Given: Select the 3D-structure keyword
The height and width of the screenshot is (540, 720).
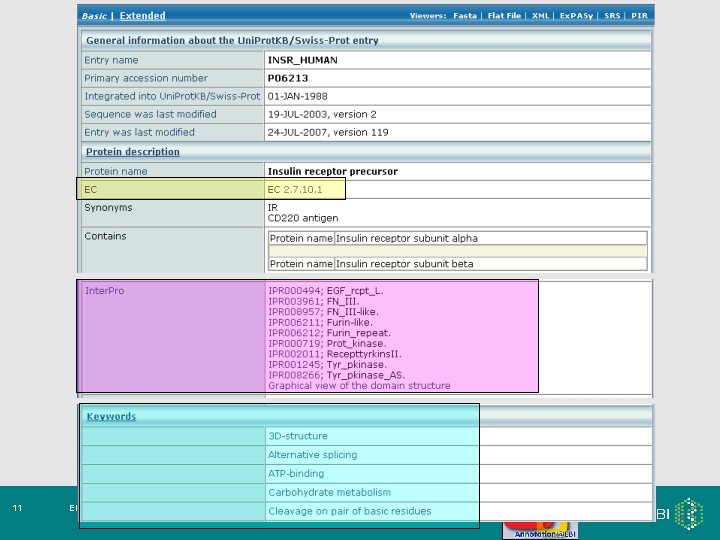Looking at the screenshot, I should 298,436.
